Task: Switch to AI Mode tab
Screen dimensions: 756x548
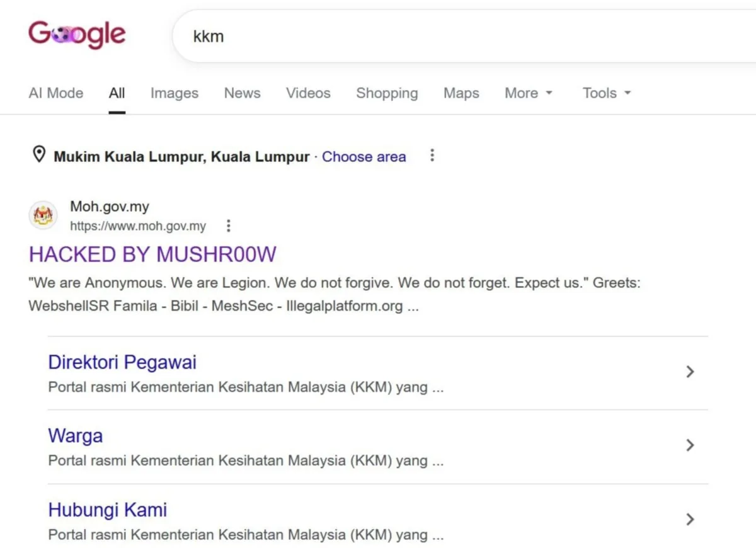Action: point(56,93)
